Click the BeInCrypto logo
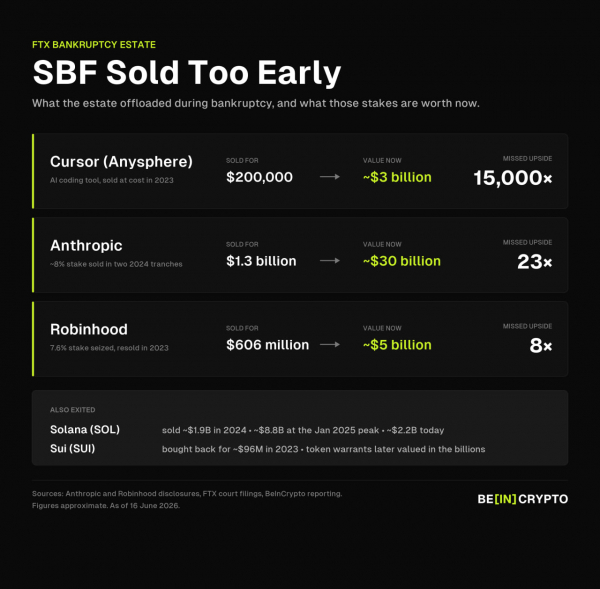600x589 pixels. pos(522,499)
